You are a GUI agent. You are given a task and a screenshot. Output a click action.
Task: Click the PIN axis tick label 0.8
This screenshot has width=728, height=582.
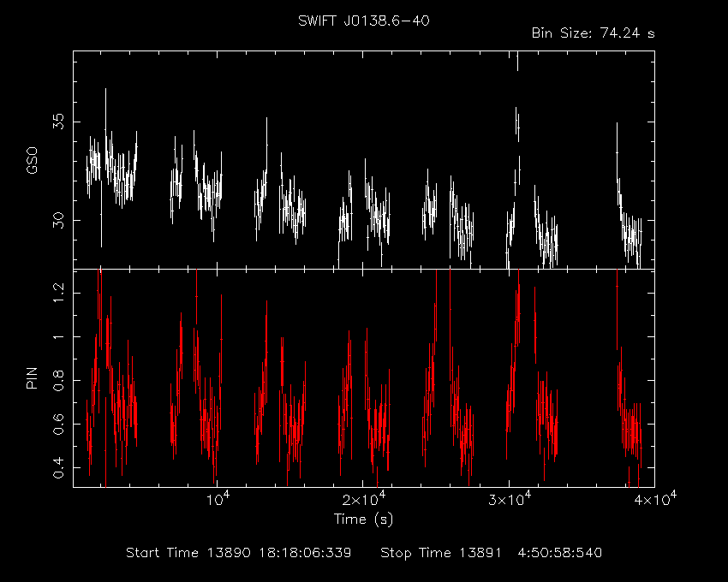click(58, 380)
